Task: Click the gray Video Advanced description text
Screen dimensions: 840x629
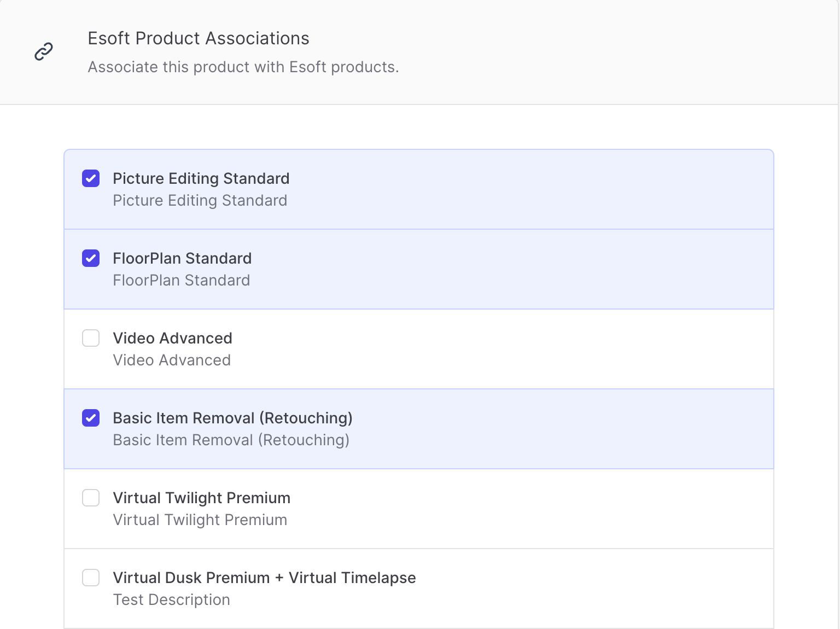Action: (x=172, y=360)
